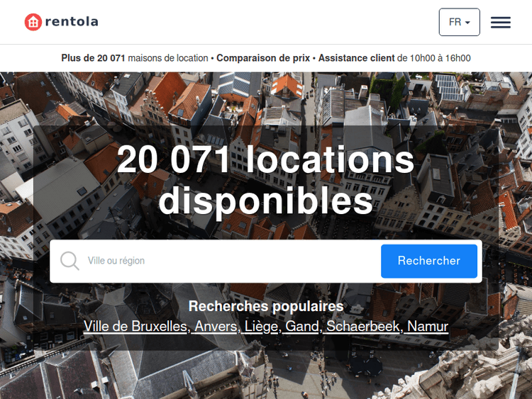The height and width of the screenshot is (399, 532).
Task: Click Plus de 20 071 maisons text
Action: [x=134, y=58]
